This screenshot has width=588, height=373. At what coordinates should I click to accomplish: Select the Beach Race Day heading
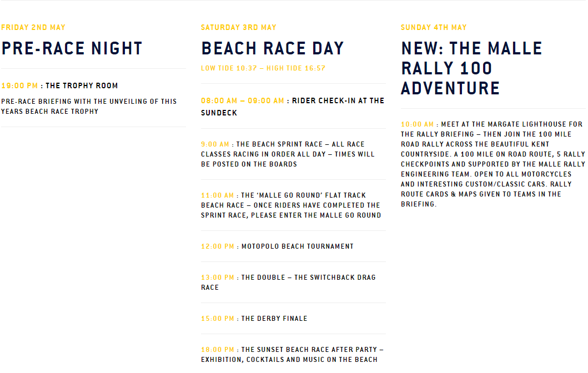tap(272, 48)
